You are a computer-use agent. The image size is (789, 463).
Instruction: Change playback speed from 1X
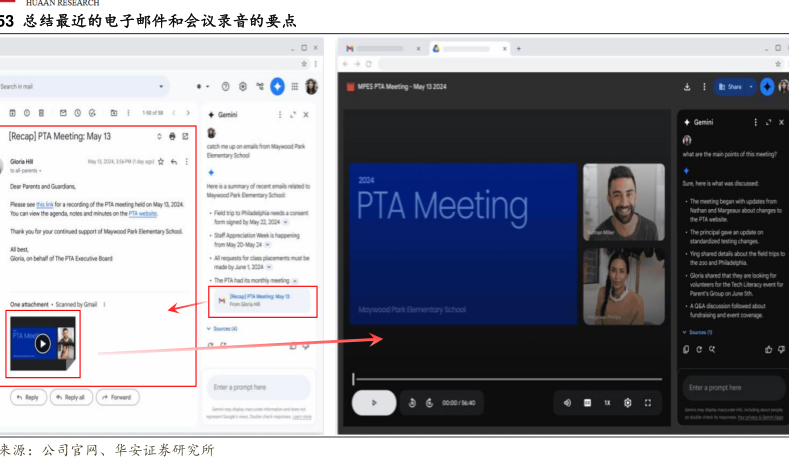(x=607, y=403)
